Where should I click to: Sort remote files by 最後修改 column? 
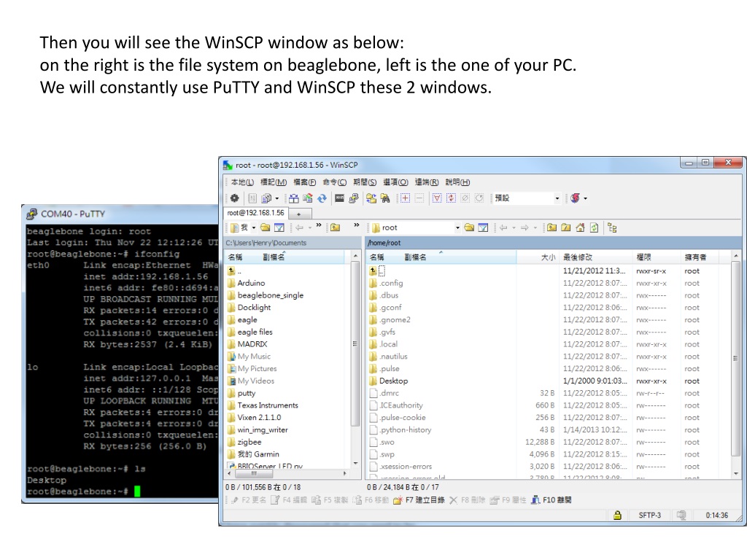596,257
